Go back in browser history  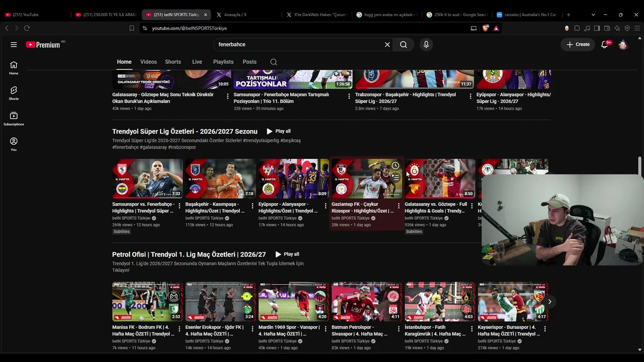7,28
